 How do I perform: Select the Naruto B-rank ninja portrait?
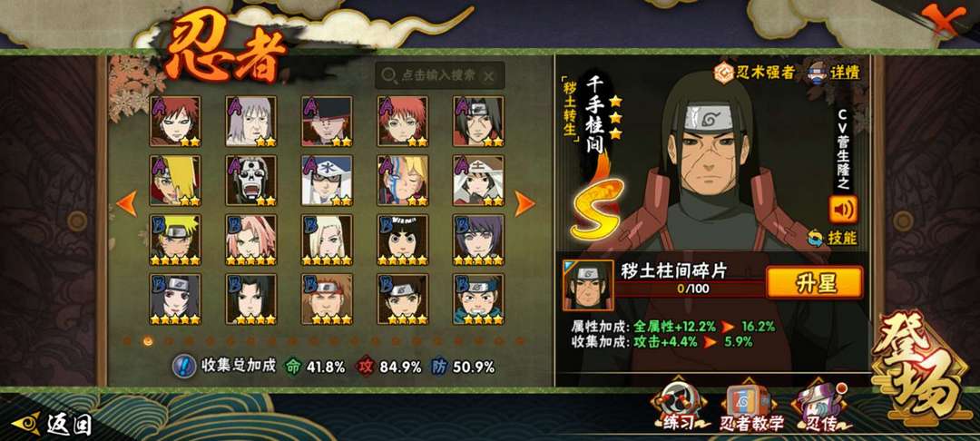pyautogui.click(x=175, y=240)
